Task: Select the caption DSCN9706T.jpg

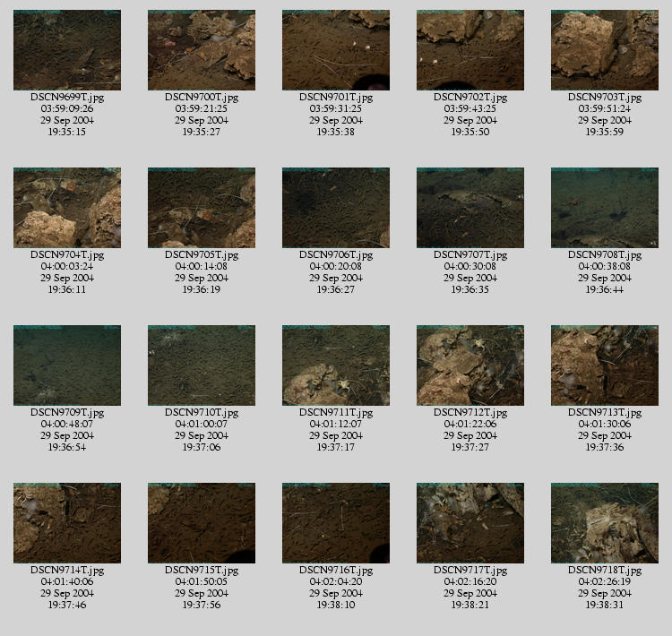Action: point(336,255)
